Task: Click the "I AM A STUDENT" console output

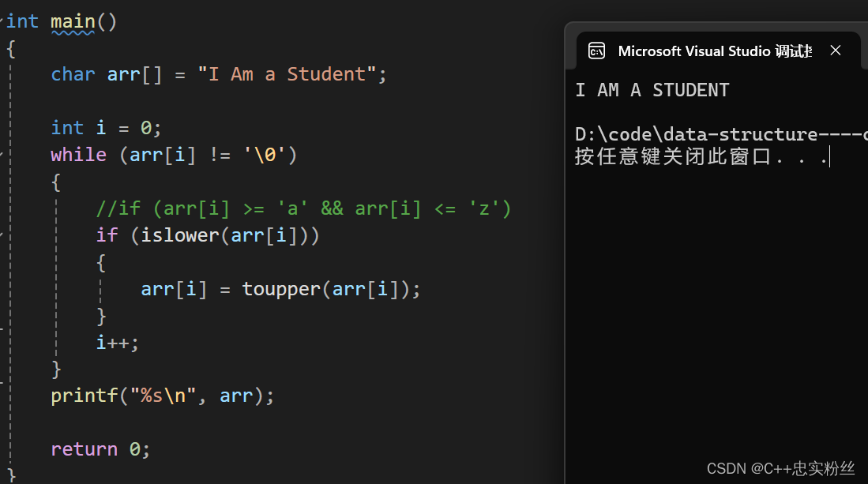Action: [x=652, y=90]
